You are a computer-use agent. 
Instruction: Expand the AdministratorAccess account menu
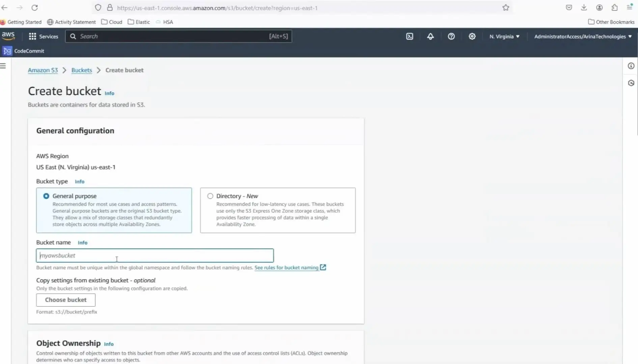point(583,36)
